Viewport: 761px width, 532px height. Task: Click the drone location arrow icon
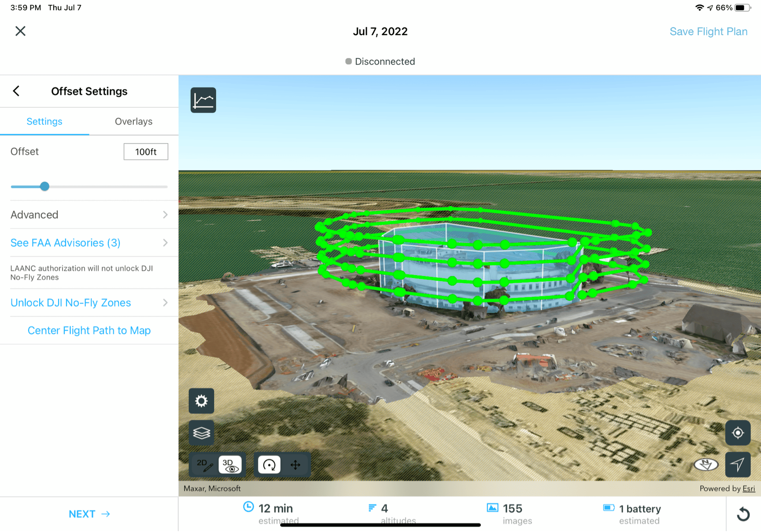[738, 465]
